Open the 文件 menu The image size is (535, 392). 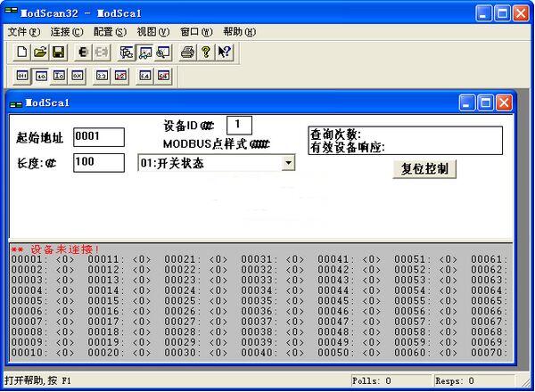tap(24, 32)
